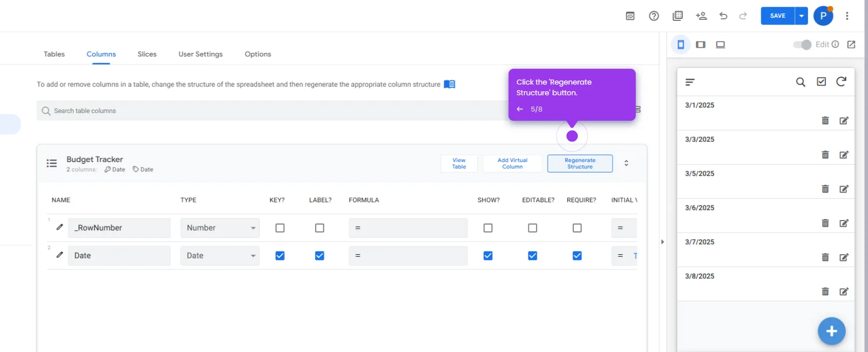Edit the 3/5/2025 entry pencil icon
Image resolution: width=868 pixels, height=352 pixels.
point(844,189)
